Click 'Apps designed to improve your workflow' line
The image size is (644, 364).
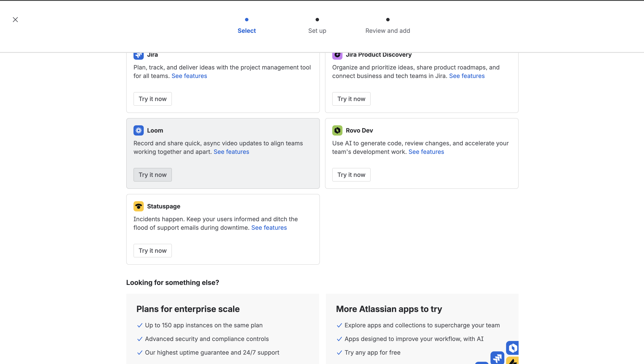[414, 339]
